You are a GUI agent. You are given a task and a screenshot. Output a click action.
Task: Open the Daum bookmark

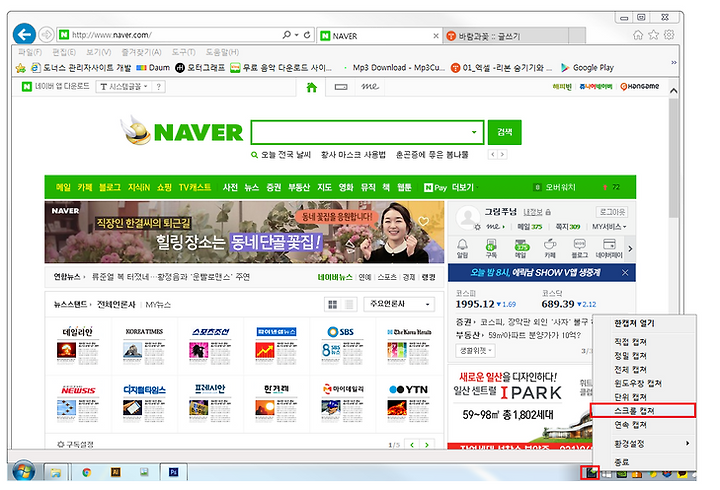(154, 68)
